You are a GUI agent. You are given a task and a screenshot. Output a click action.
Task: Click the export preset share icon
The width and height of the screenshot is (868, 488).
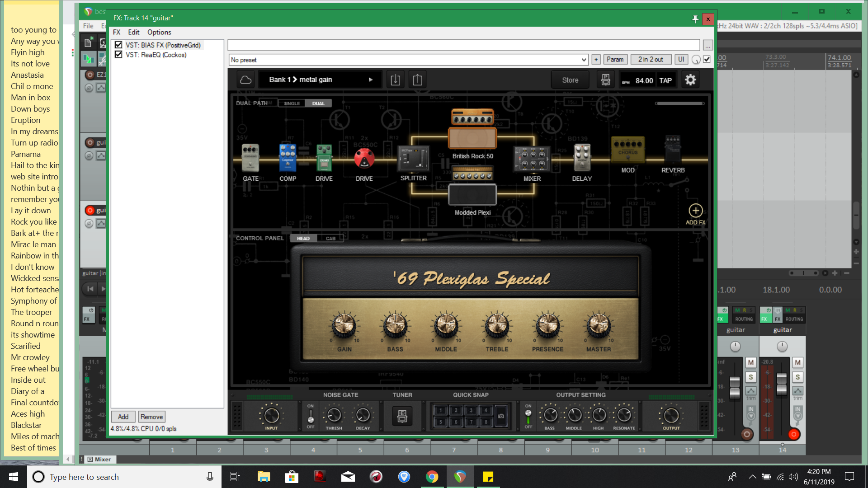click(417, 80)
